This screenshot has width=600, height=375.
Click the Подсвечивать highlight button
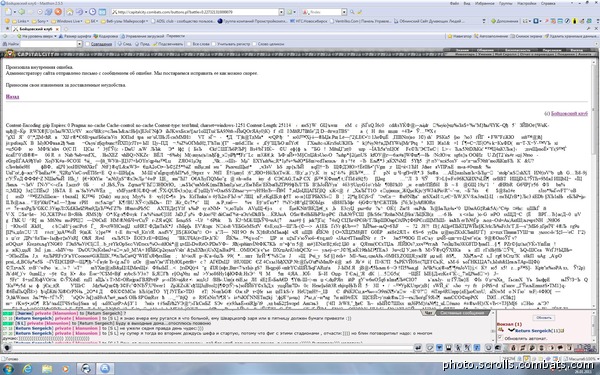(168, 44)
